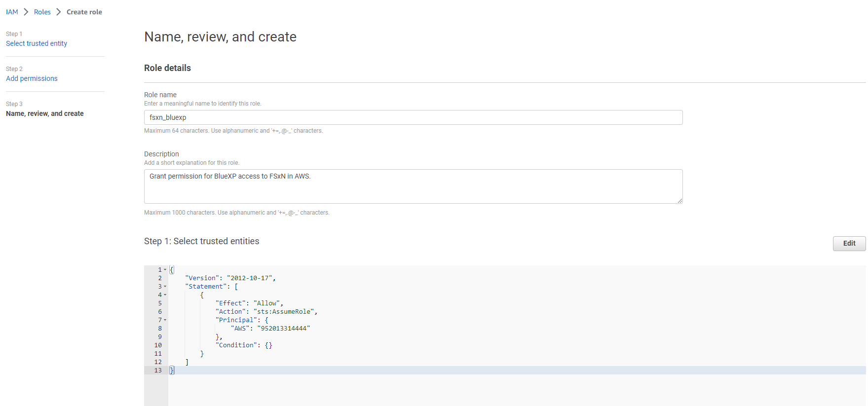
Task: Return to Select trusted entity step
Action: coord(37,43)
